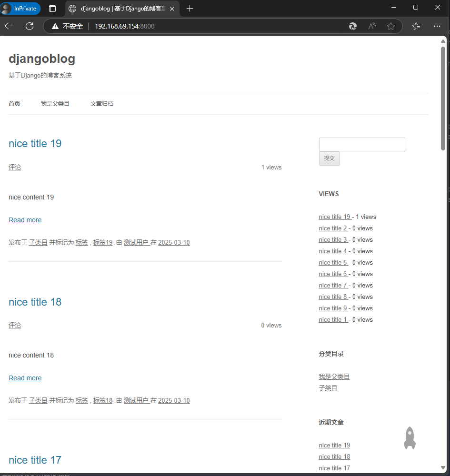
Task: Click 标签18 tag link
Action: (x=103, y=400)
